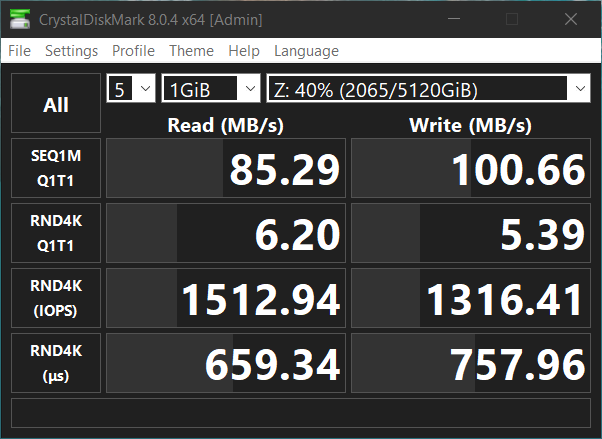
Task: Click the empty comment field at bottom
Action: [301, 413]
